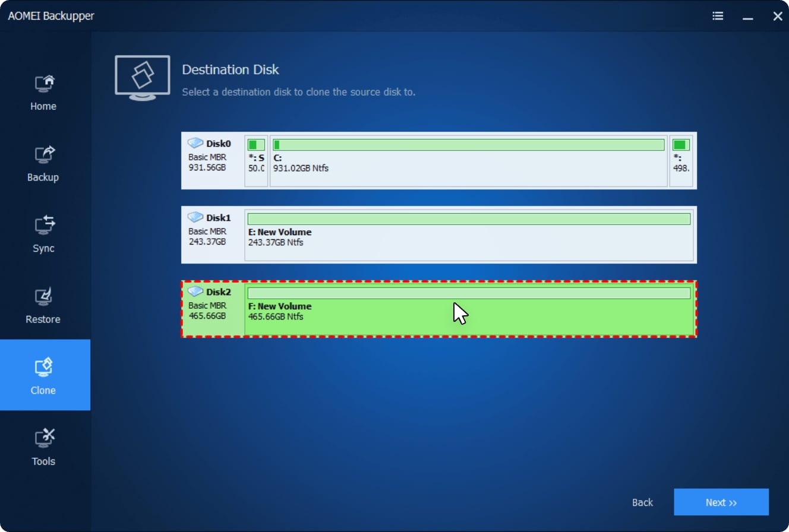Click the Destination Disk monitor icon
The height and width of the screenshot is (532, 789).
pos(142,77)
